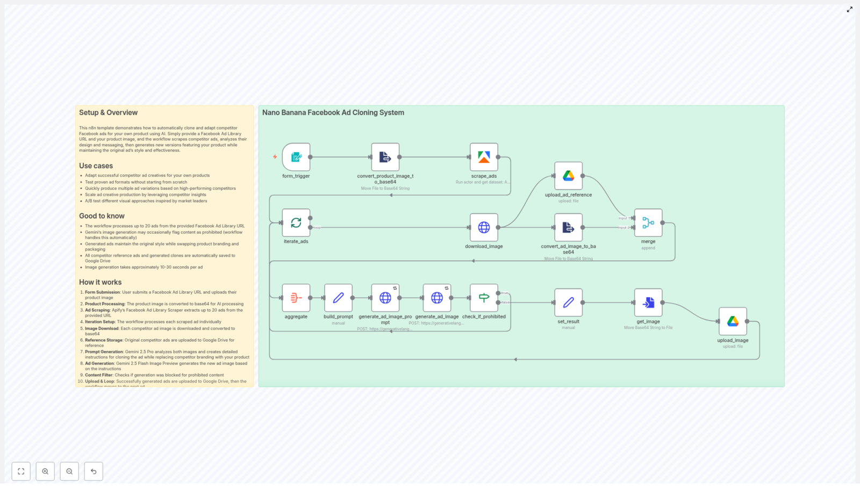The image size is (860, 504).
Task: Open the convert_product_image_to_base64 file node
Action: (x=385, y=156)
